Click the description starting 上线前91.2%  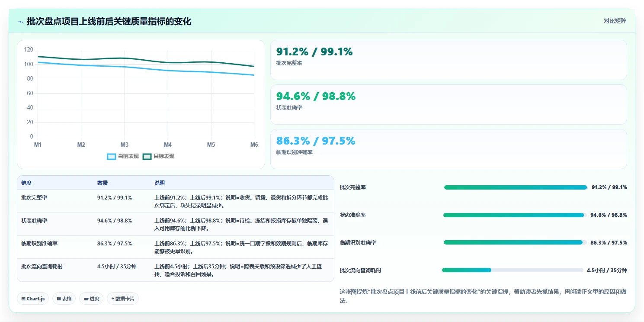point(241,202)
